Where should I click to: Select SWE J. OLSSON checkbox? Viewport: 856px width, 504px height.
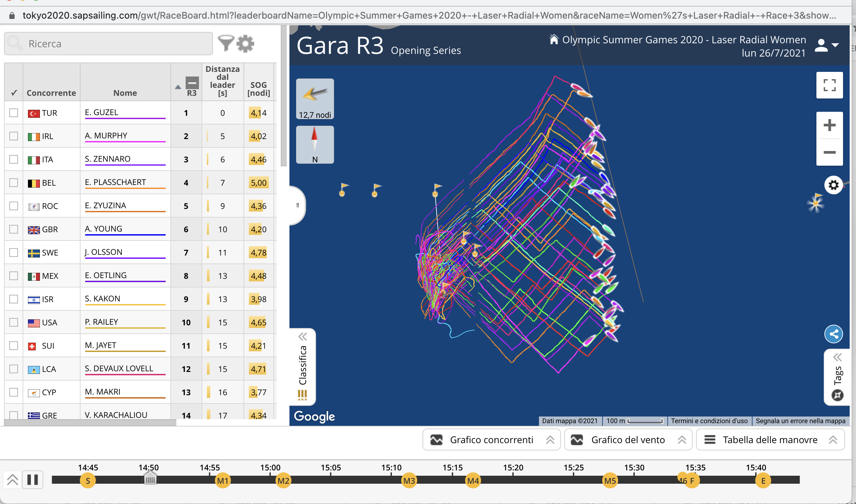[14, 252]
